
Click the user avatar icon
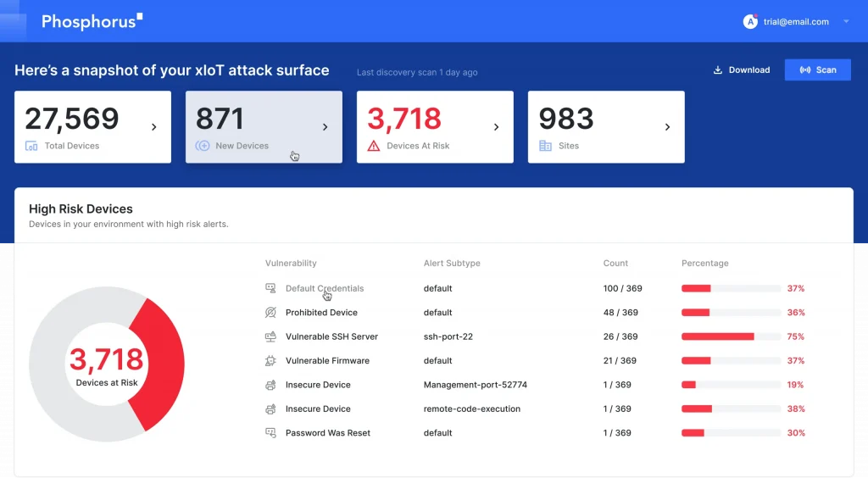(x=750, y=22)
